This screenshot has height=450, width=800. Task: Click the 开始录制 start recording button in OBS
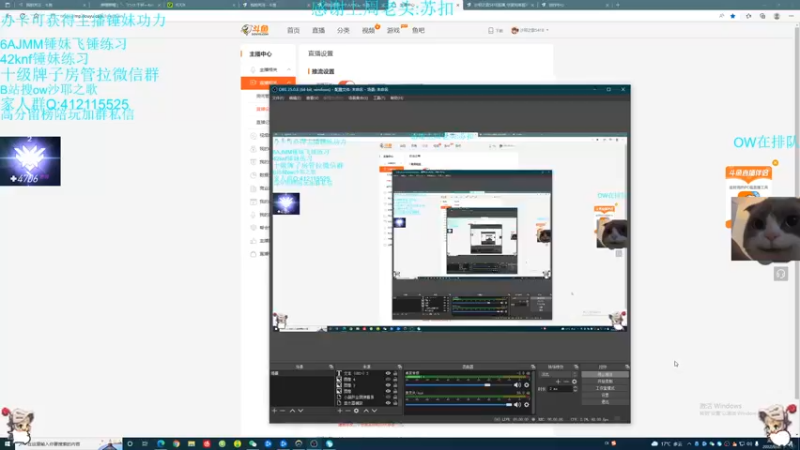point(605,381)
